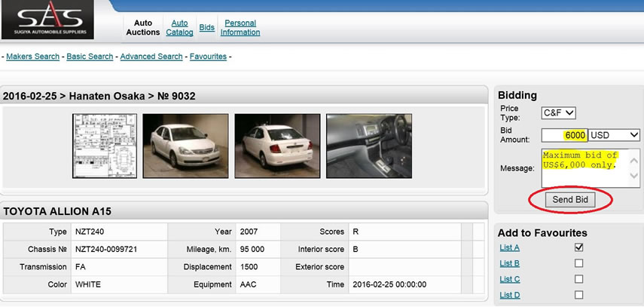Go to the Bids tab
The width and height of the screenshot is (644, 307).
click(x=206, y=28)
